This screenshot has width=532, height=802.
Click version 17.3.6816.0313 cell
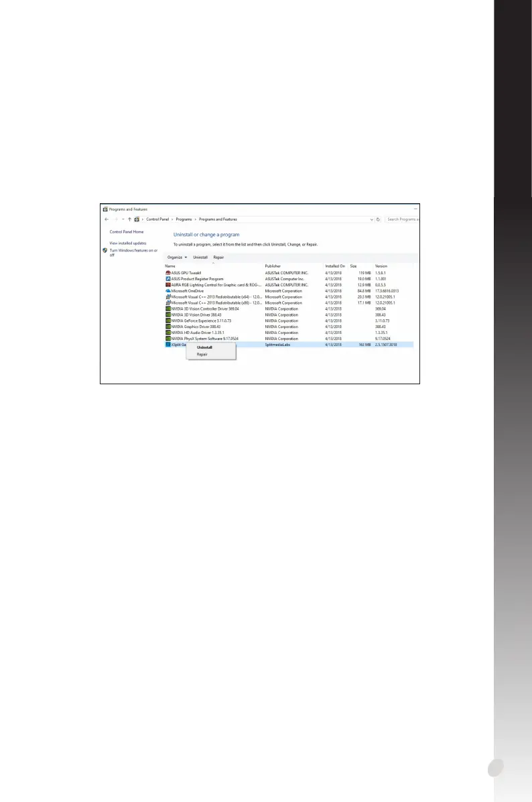pyautogui.click(x=387, y=291)
